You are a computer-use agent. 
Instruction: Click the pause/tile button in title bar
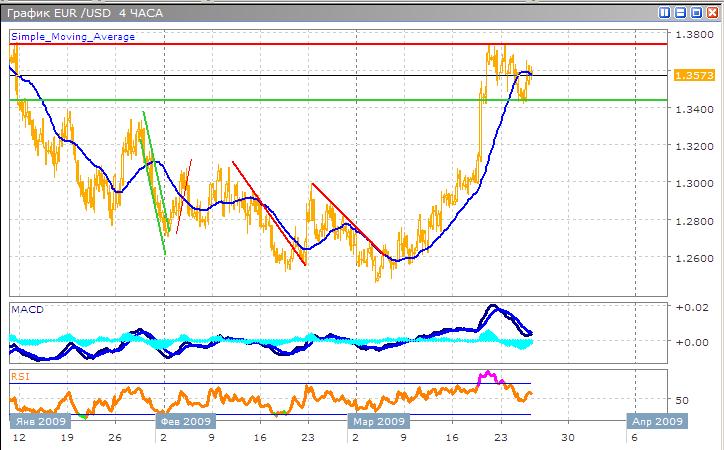point(666,12)
